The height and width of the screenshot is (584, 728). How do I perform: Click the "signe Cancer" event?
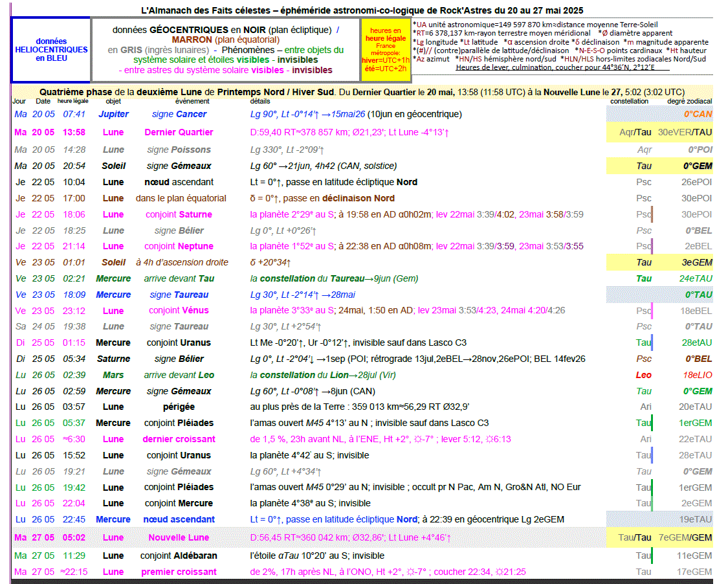(179, 115)
